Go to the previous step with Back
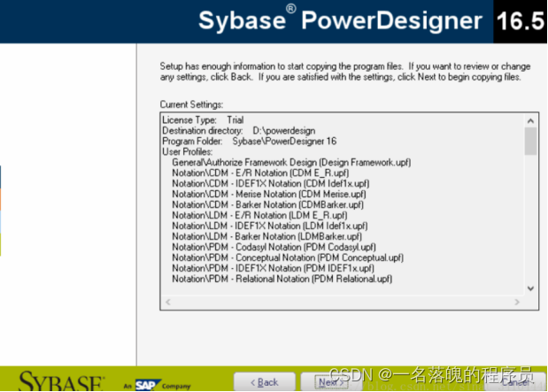Screen dimensions: 548x392 click(x=265, y=382)
